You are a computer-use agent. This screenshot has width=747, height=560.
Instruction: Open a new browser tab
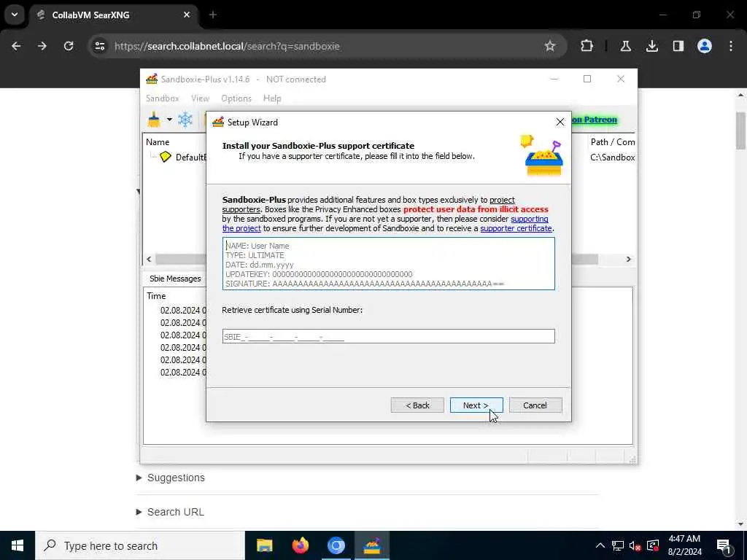point(213,15)
